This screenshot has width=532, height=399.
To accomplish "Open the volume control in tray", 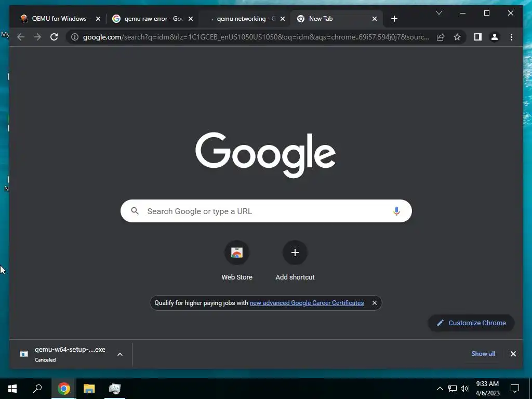I will (x=464, y=389).
